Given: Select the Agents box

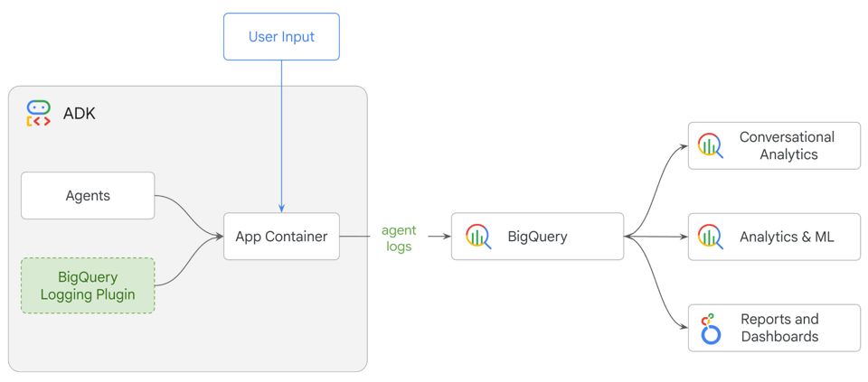Looking at the screenshot, I should coord(88,195).
